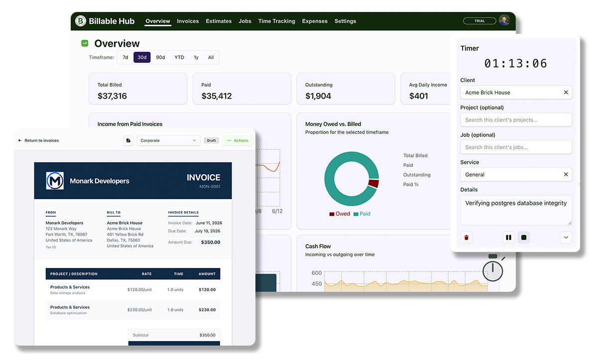Click the Total Billed $37,316 card
This screenshot has width=589, height=364.
pos(138,89)
